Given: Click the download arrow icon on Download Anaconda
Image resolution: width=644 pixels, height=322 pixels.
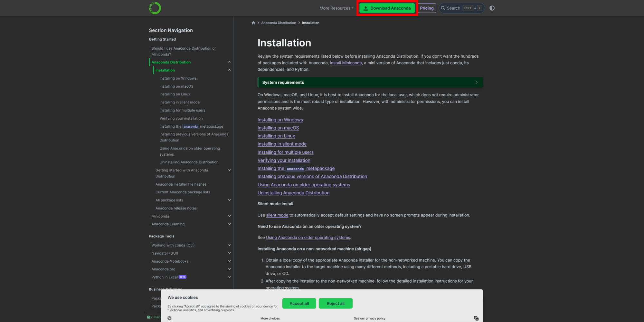Looking at the screenshot, I should point(366,8).
